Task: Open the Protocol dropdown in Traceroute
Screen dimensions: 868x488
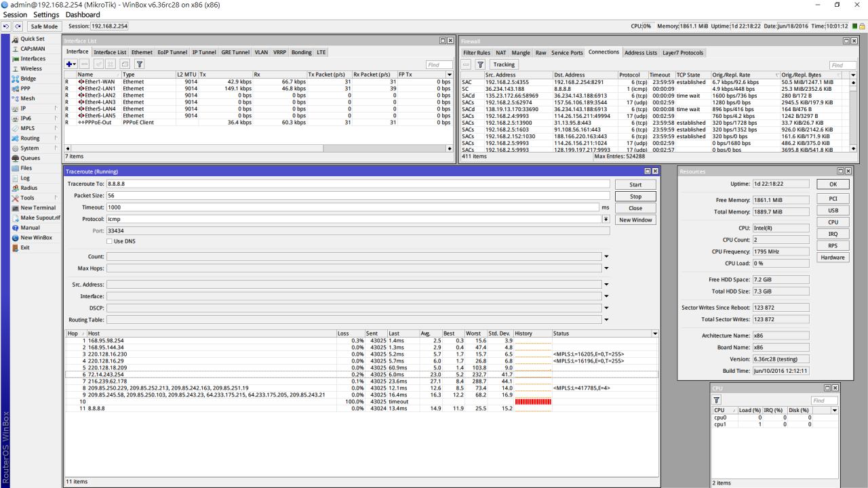Action: tap(606, 220)
